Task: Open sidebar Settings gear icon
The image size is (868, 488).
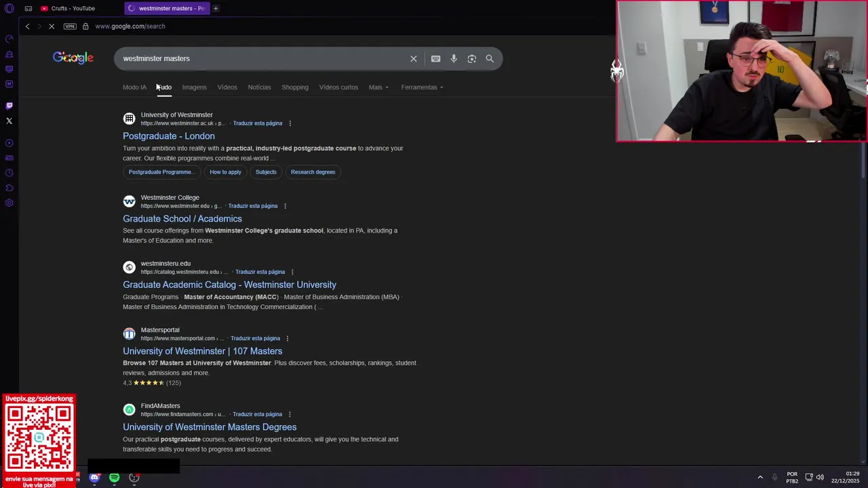Action: pos(9,203)
